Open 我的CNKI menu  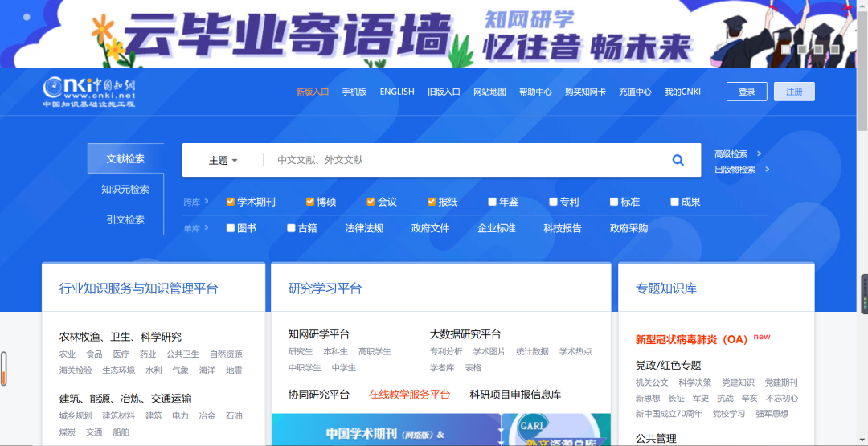(x=682, y=92)
